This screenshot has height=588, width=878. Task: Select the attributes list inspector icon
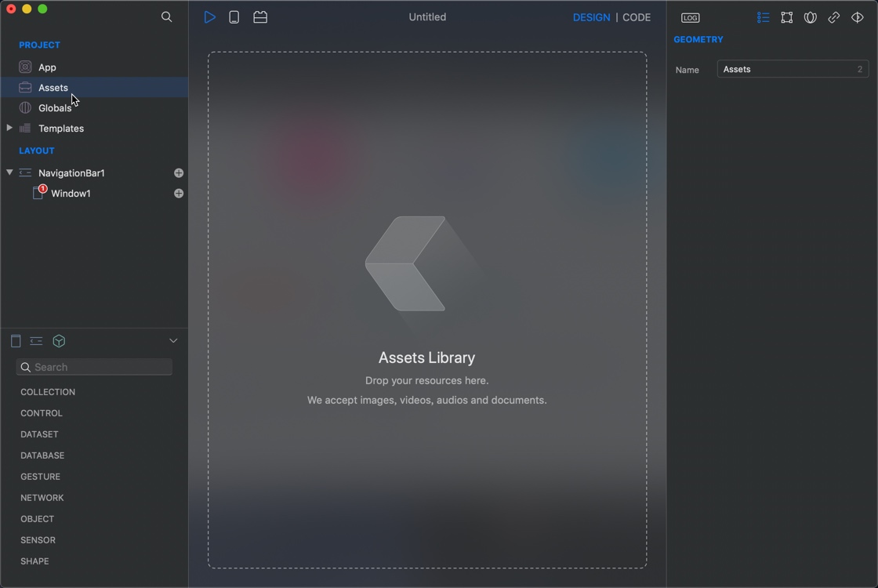pos(763,16)
